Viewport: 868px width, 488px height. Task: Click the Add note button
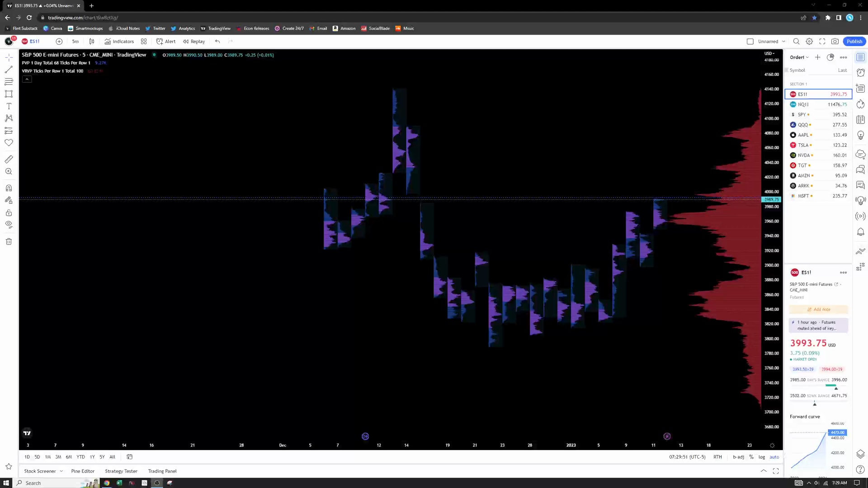pos(819,310)
